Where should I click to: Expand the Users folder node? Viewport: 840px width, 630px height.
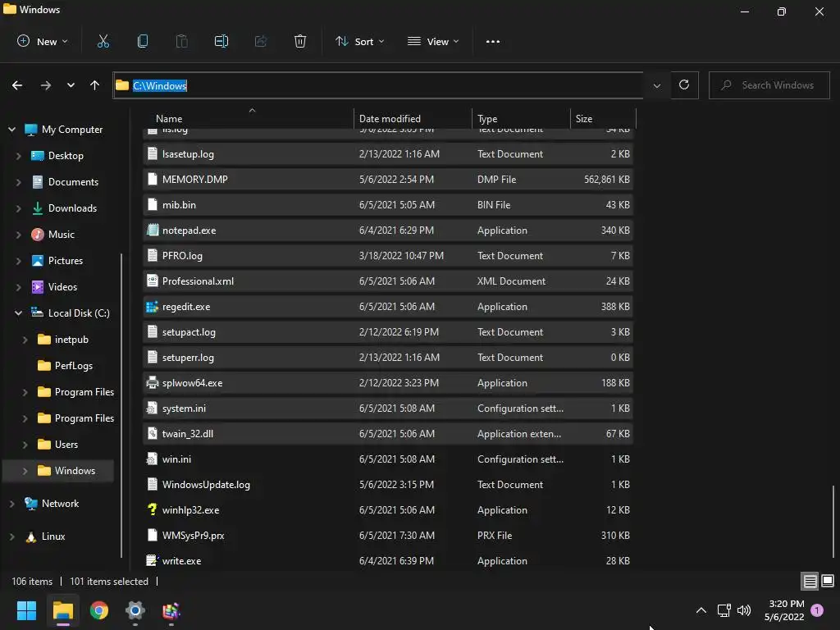25,444
